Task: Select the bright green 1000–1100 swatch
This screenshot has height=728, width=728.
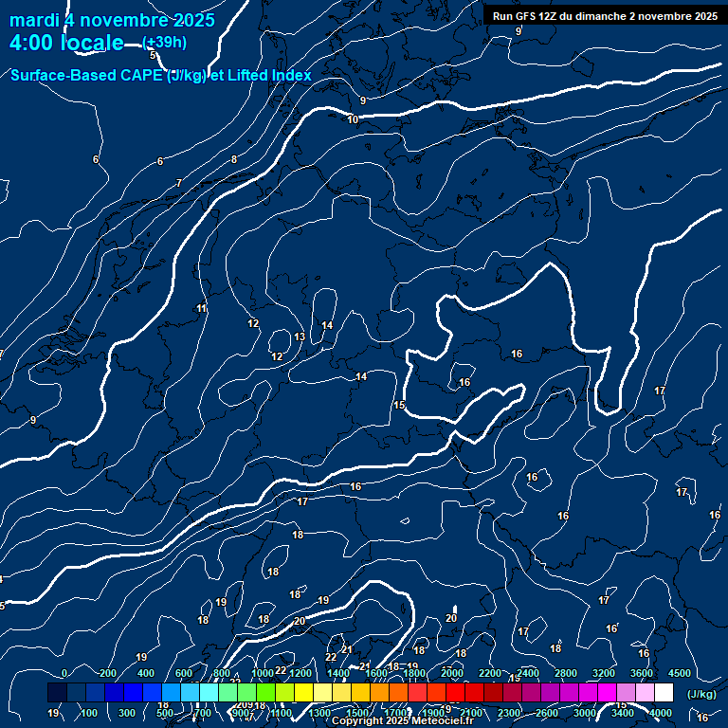Action: pyautogui.click(x=265, y=692)
